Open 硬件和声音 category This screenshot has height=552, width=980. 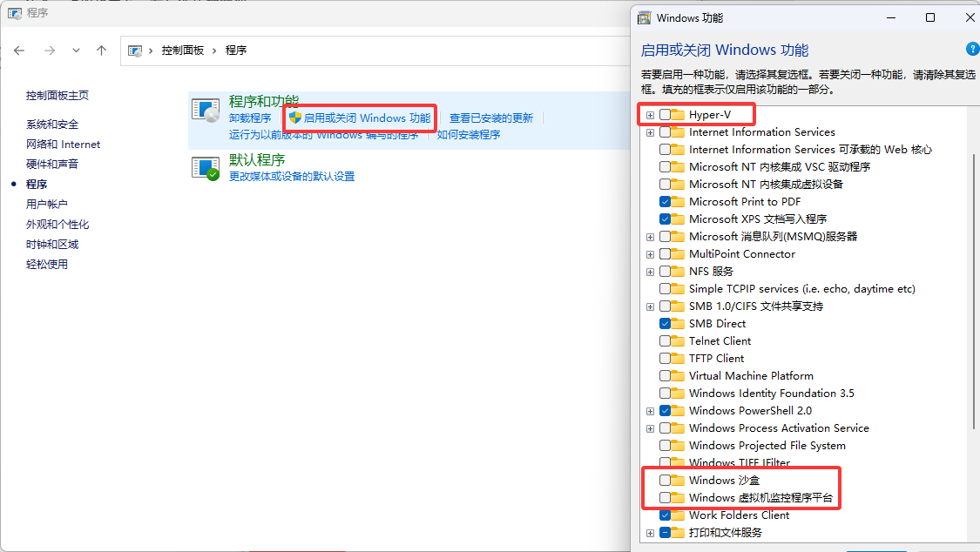(x=52, y=165)
